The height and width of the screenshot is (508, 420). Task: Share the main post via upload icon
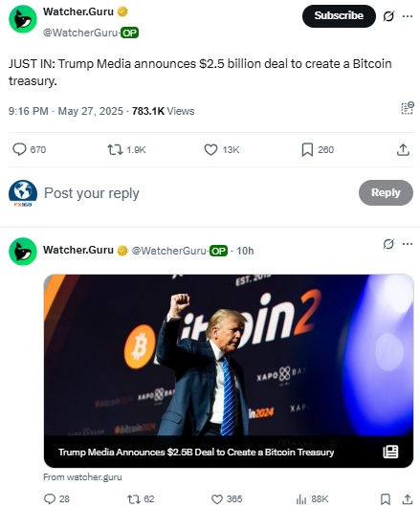tap(403, 149)
